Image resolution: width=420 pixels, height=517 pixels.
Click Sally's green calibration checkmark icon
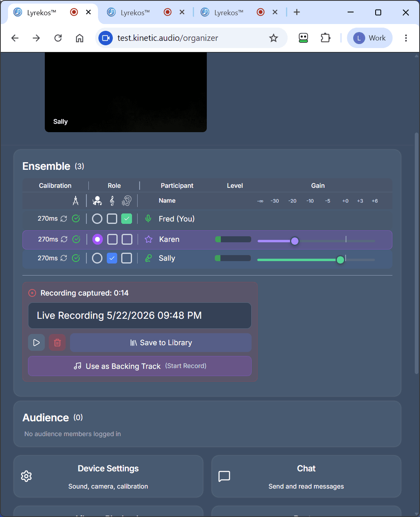76,258
